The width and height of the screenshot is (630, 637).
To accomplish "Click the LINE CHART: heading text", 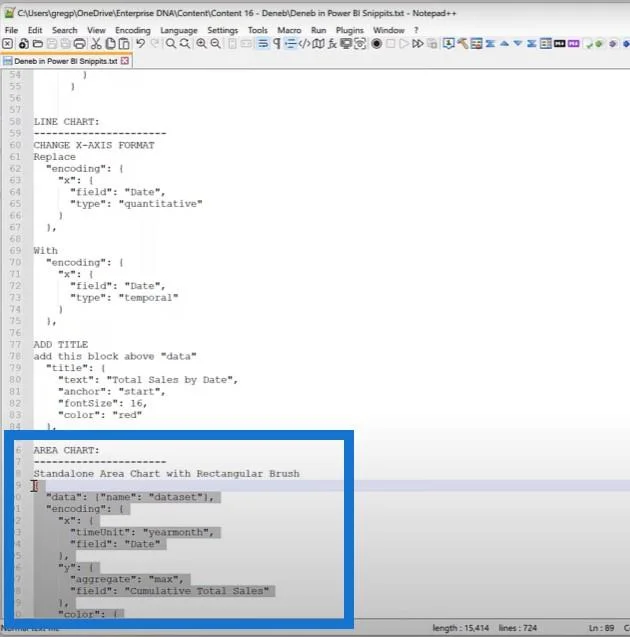I will (66, 121).
